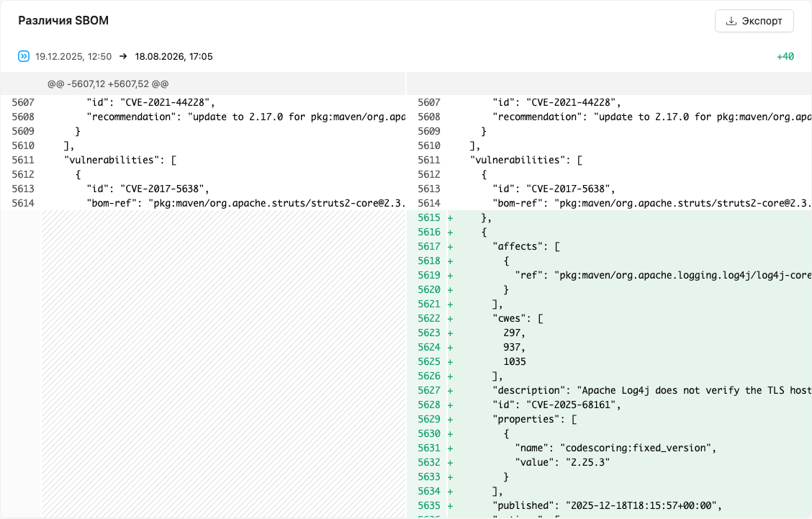Viewport: 812px width, 519px height.
Task: Click CWE value 1035
Action: (515, 361)
